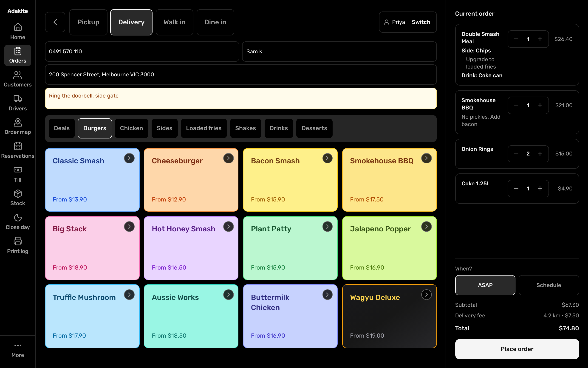Click the delivery address field
Screen dimensions: 588x368
click(241, 75)
